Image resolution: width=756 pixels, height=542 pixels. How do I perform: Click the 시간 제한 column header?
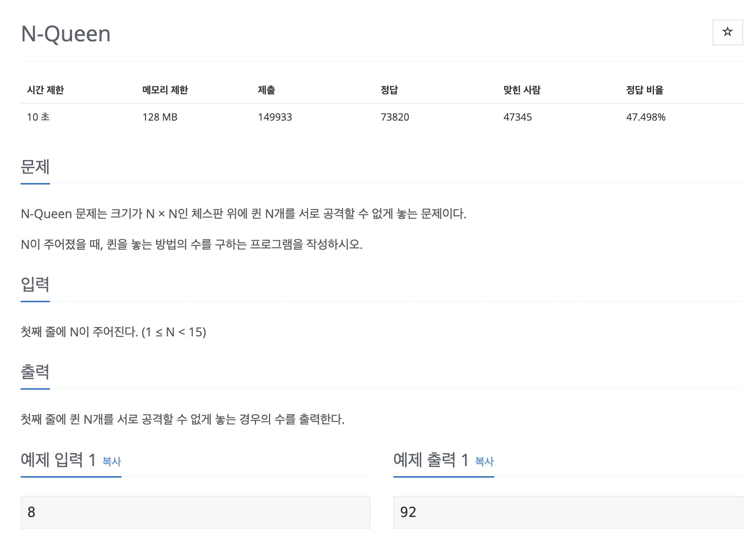click(x=45, y=90)
